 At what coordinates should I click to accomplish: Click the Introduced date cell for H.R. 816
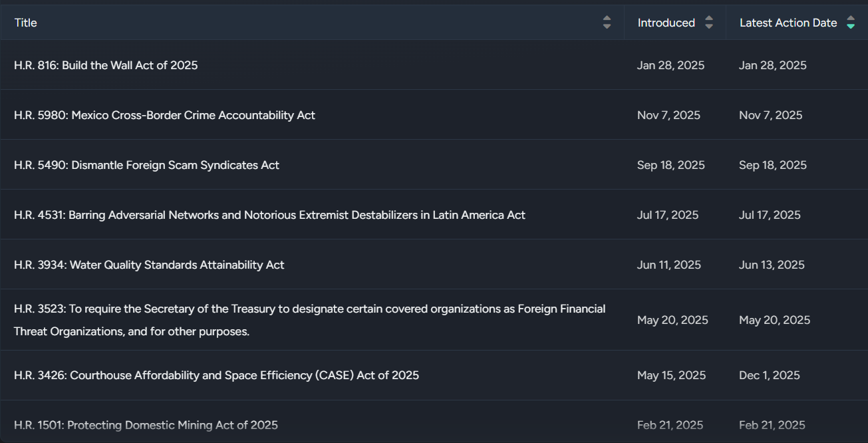(x=670, y=65)
